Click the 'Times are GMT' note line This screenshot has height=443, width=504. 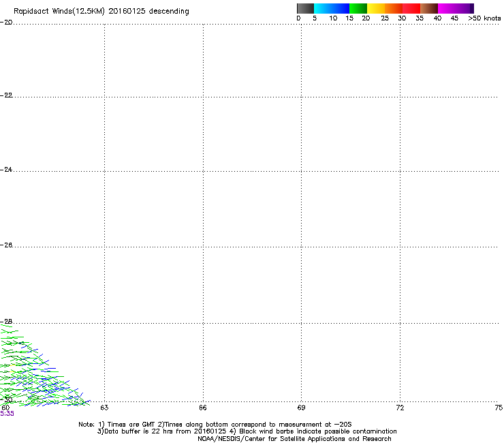215,425
